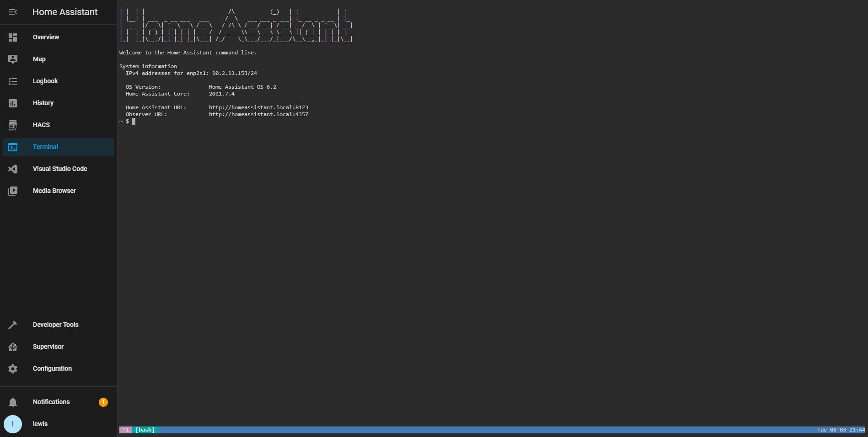Viewport: 868px width, 437px height.
Task: Click the Visual Studio Code icon
Action: 13,169
